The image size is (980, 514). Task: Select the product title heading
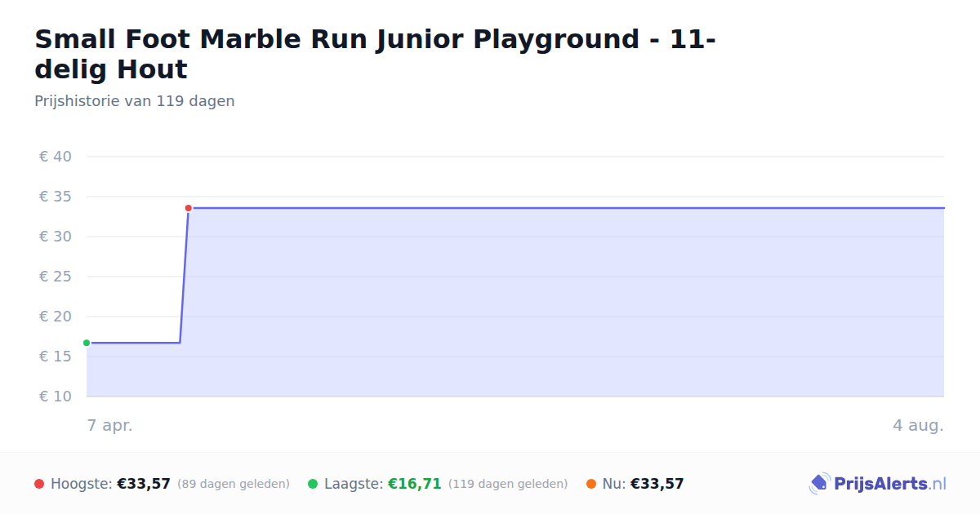pyautogui.click(x=375, y=54)
